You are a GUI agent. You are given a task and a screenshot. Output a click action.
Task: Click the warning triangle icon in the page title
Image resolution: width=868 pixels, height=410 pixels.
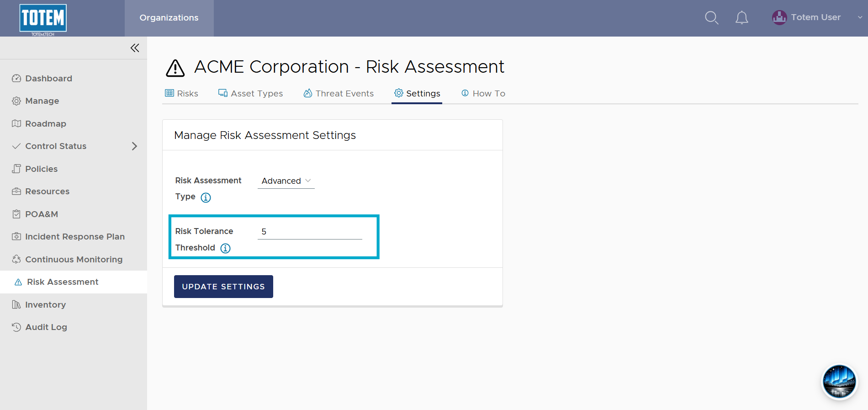175,68
